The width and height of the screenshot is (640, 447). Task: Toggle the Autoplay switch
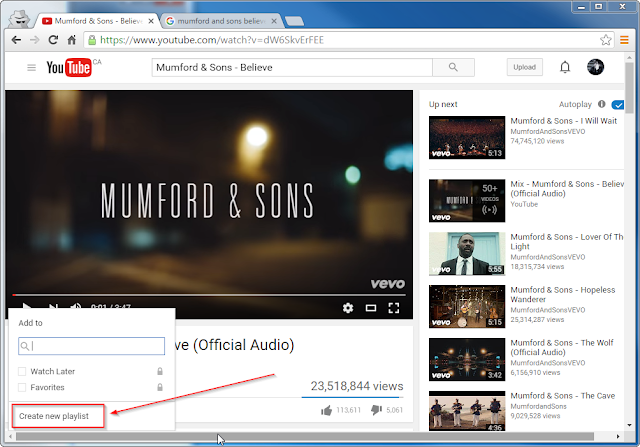tap(618, 105)
